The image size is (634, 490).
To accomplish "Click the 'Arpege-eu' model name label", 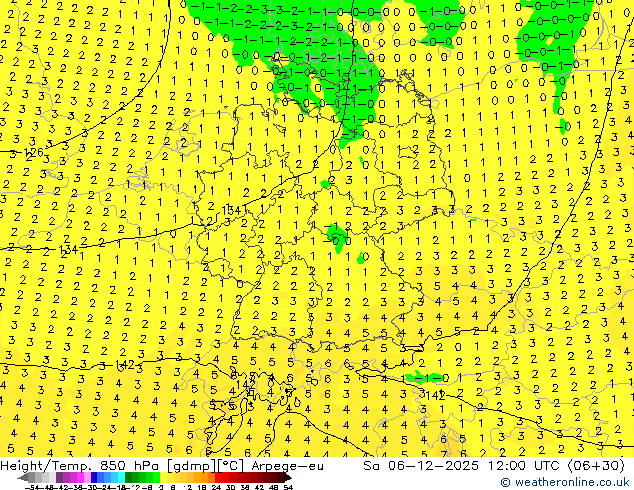I will [287, 466].
